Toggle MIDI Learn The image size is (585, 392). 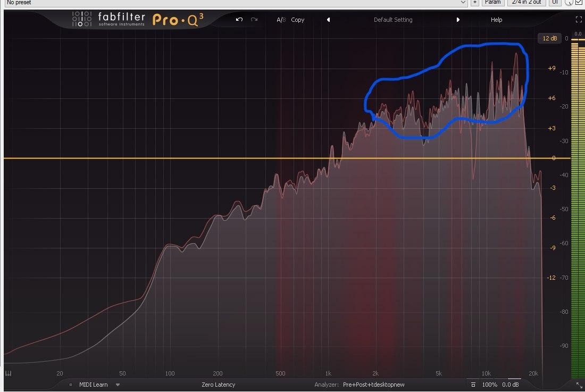click(93, 385)
